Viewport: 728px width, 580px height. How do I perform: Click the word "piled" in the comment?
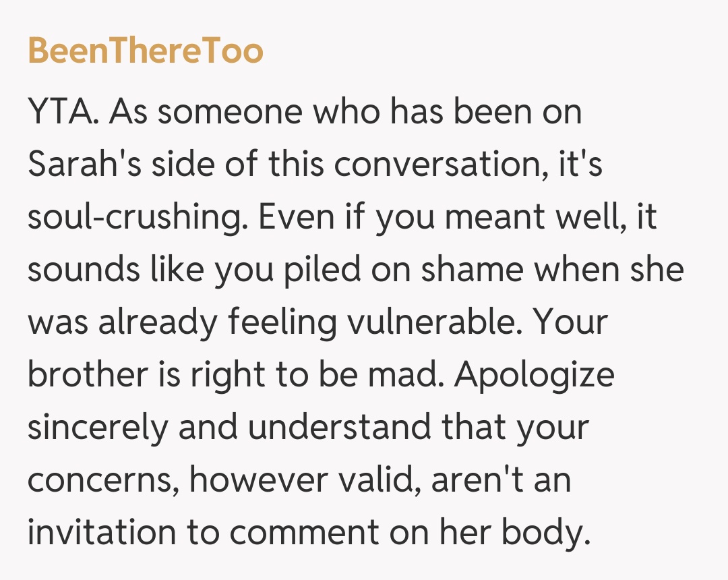tap(319, 270)
